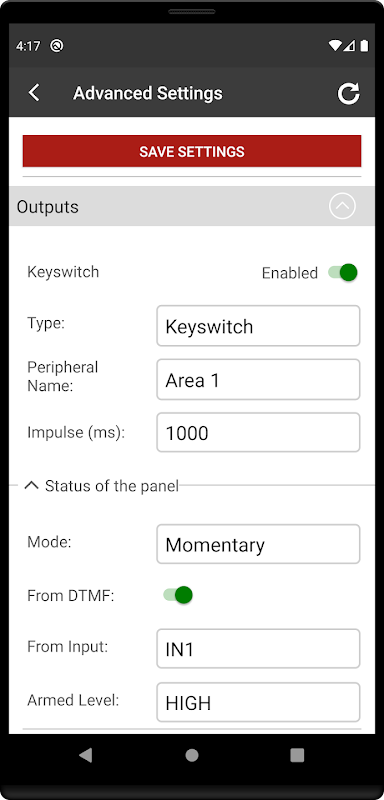Viewport: 384px width, 800px height.
Task: Collapse Status of the panel chevron
Action: tap(32, 486)
